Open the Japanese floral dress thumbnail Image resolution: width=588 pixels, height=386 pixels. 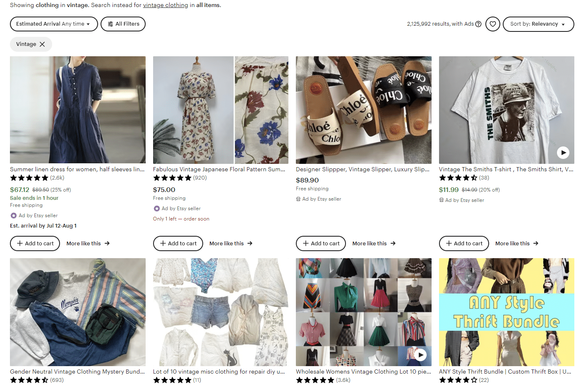221,110
